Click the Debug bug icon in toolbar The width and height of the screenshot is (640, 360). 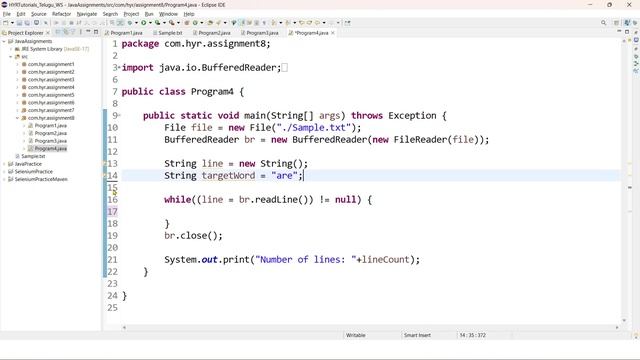(x=130, y=23)
